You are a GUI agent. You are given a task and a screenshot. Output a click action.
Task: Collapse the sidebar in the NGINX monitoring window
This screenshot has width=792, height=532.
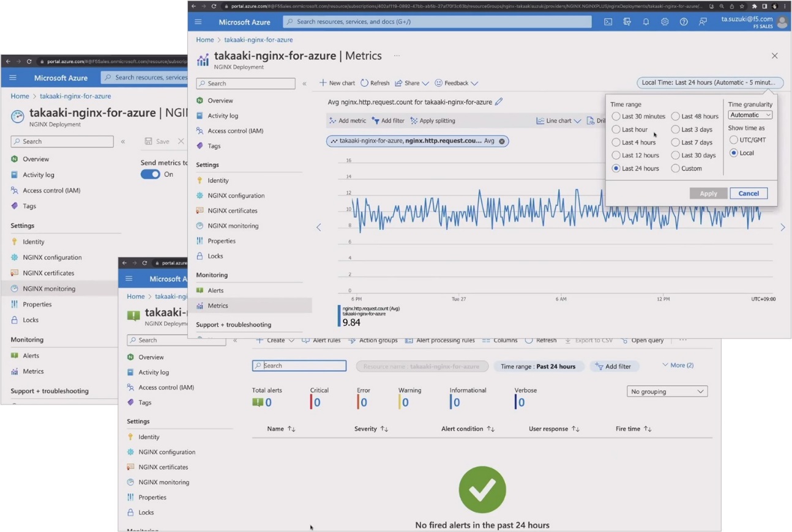pyautogui.click(x=123, y=142)
